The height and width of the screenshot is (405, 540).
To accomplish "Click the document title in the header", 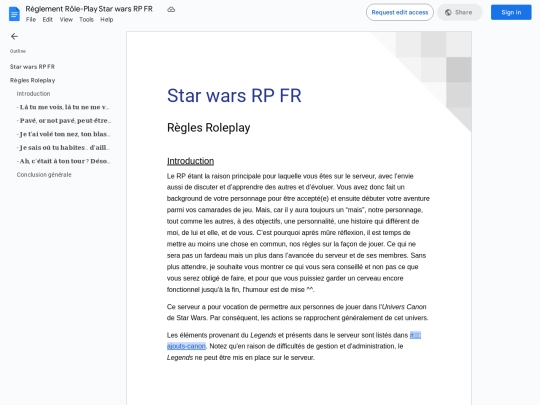I will pyautogui.click(x=89, y=9).
